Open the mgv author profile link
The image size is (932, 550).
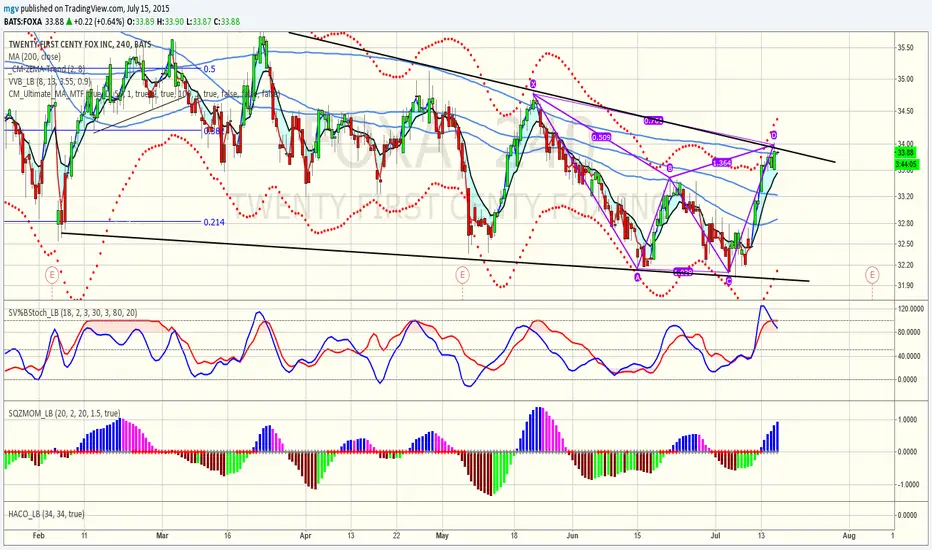click(10, 9)
